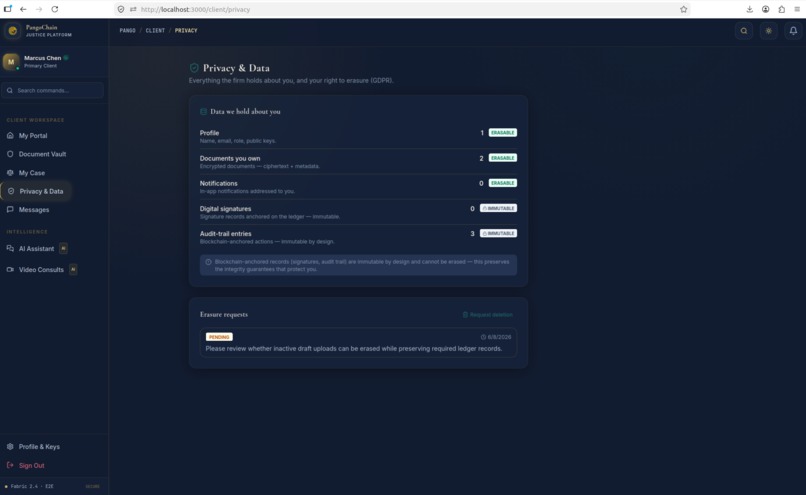Click Marcus Chen's avatar
Image resolution: width=806 pixels, height=495 pixels.
(11, 62)
